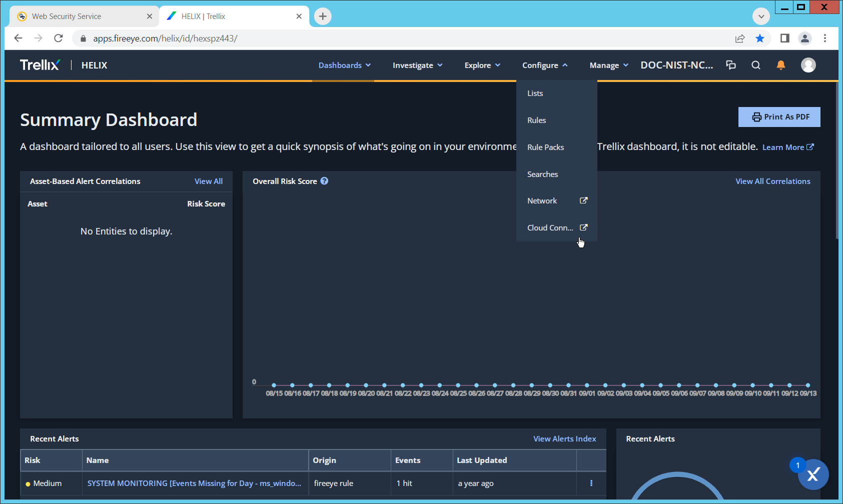Reload the page using the refresh icon
The width and height of the screenshot is (843, 504).
tap(59, 38)
